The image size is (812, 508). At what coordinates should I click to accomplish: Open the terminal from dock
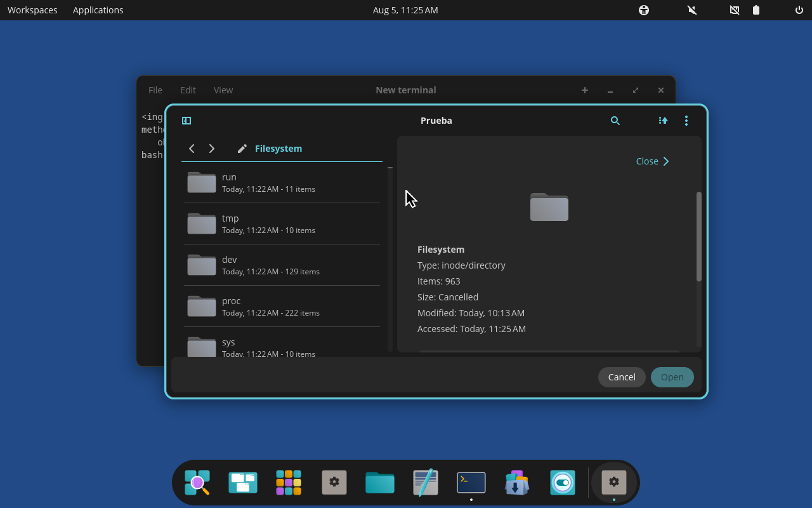click(471, 483)
